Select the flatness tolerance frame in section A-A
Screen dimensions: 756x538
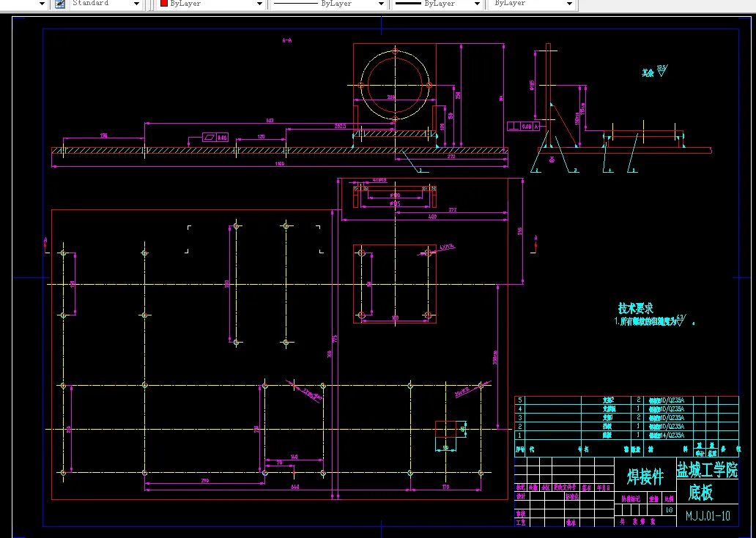215,138
